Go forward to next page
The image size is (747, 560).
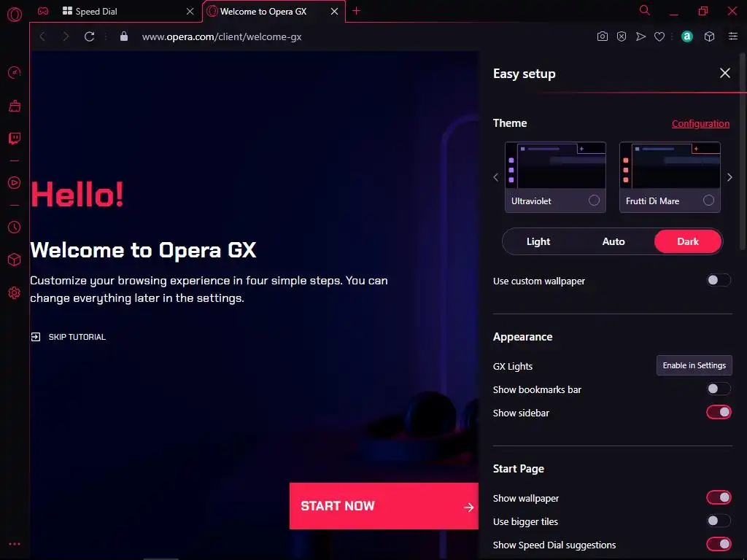pyautogui.click(x=66, y=36)
